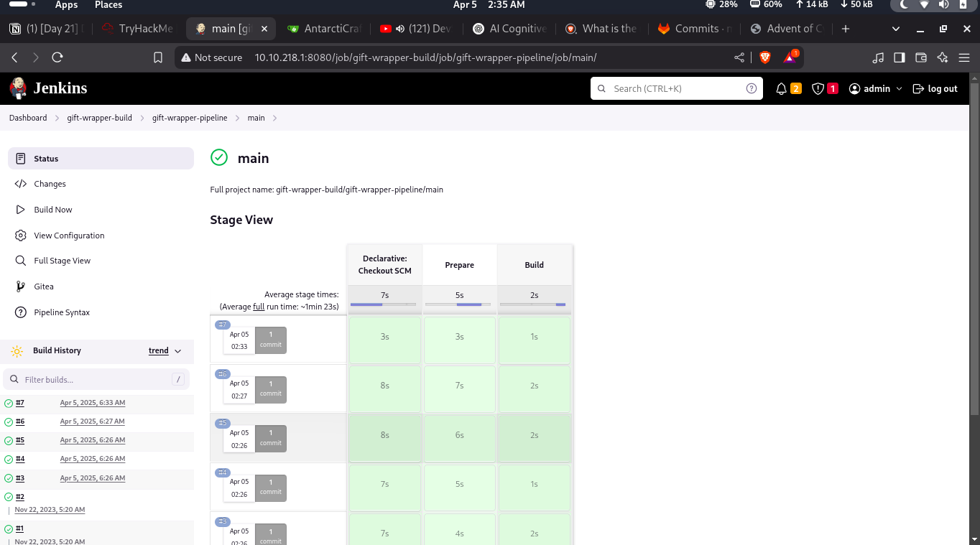Click the share icon in address bar

(739, 57)
